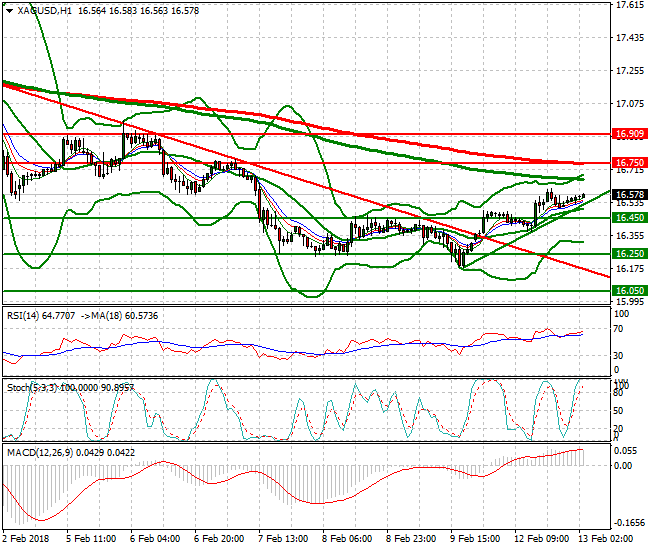Screen dimensions: 650x550
Task: Click the current price 16.578 label
Action: 630,195
